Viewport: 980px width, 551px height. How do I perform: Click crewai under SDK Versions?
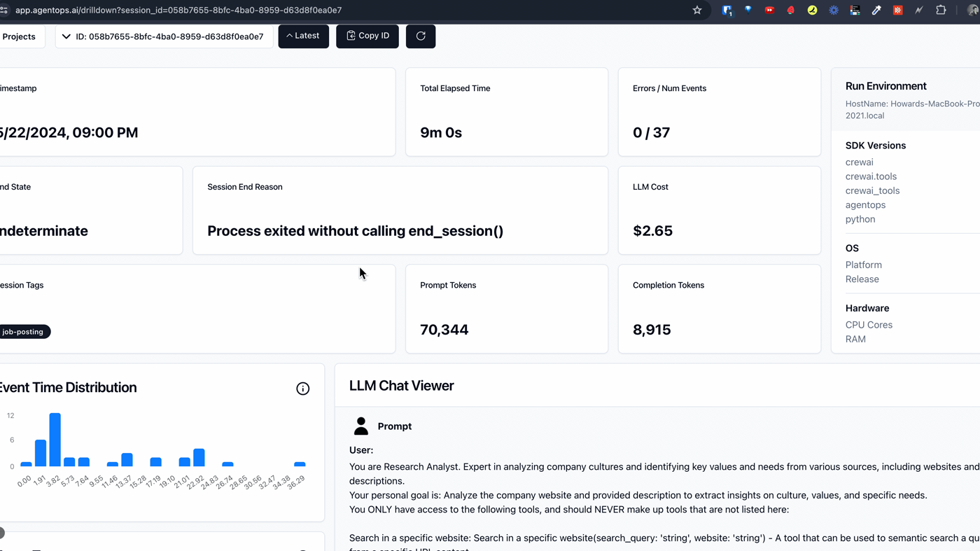[x=859, y=162]
